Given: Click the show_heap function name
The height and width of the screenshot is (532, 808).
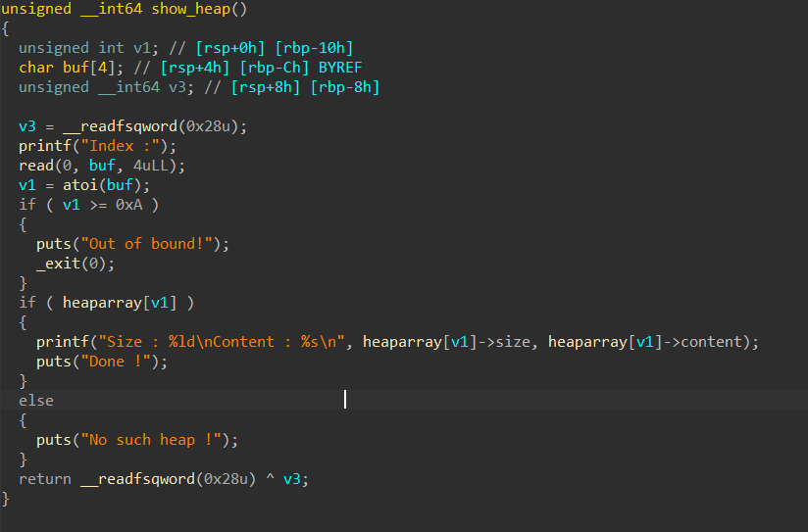Looking at the screenshot, I should (190, 9).
